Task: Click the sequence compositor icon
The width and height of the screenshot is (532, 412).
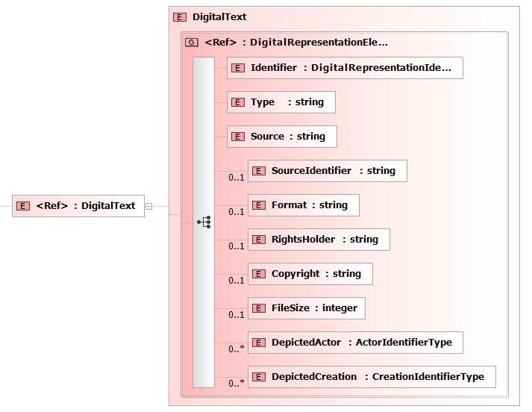Action: [204, 222]
